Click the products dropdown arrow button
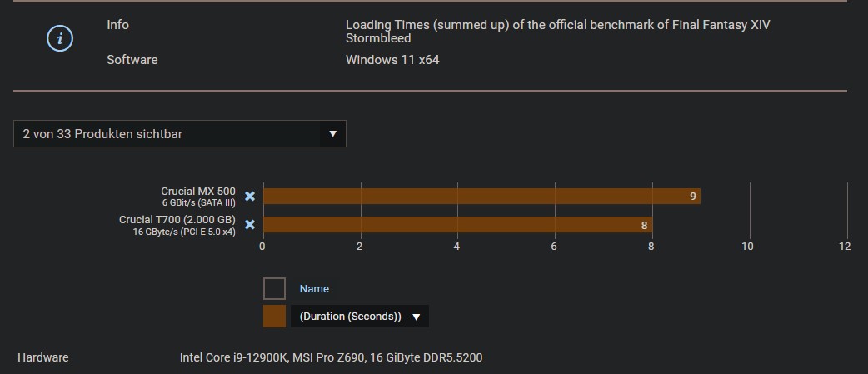This screenshot has width=868, height=374. (x=332, y=134)
